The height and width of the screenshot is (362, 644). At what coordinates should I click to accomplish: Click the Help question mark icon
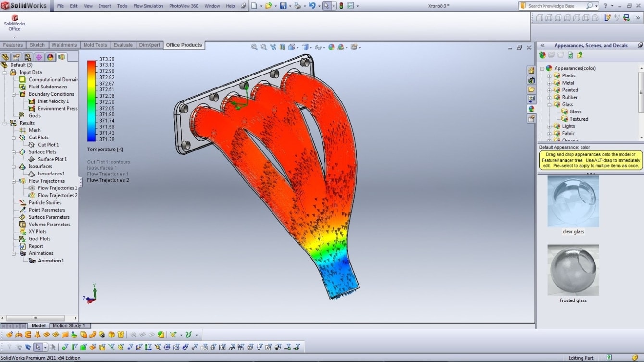(605, 6)
